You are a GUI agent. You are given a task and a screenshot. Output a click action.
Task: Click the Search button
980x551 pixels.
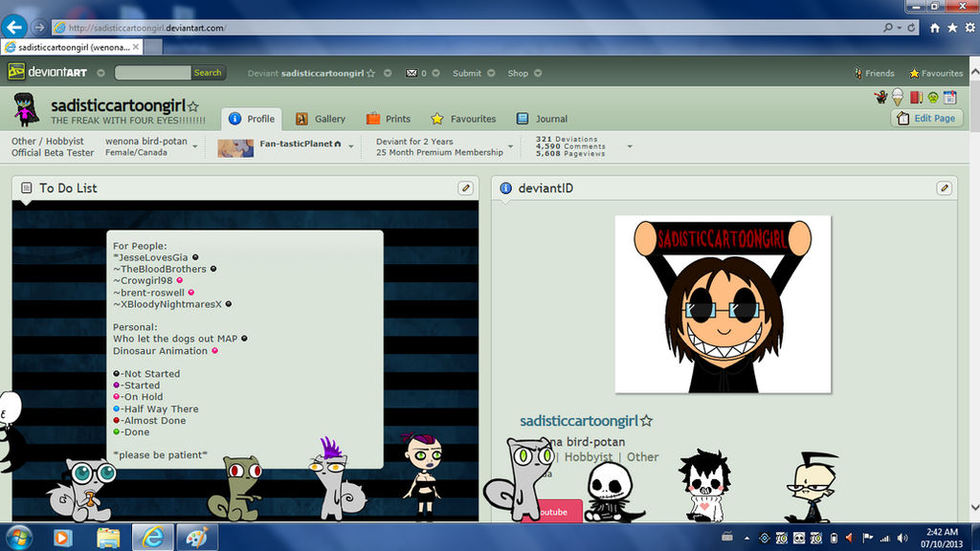point(207,73)
